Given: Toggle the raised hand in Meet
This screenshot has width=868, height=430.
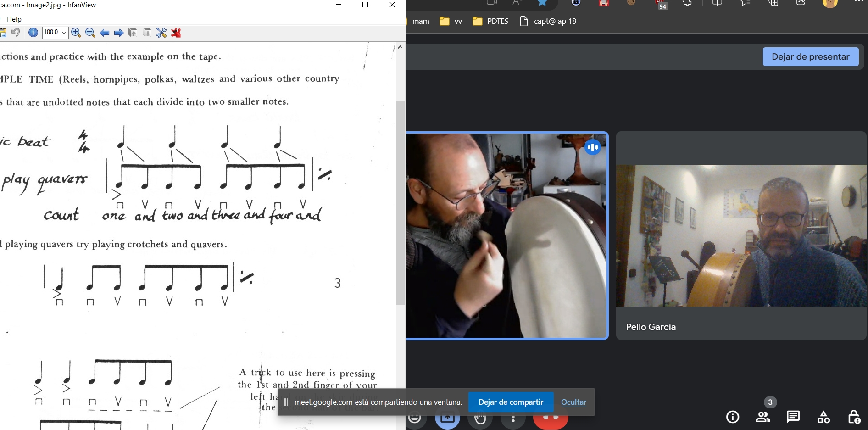Looking at the screenshot, I should 480,418.
